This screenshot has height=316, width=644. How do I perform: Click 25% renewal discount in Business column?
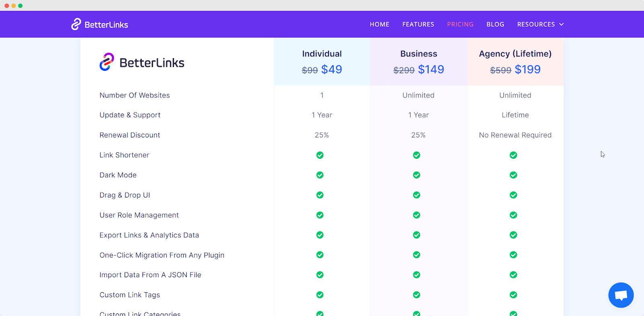(x=419, y=135)
